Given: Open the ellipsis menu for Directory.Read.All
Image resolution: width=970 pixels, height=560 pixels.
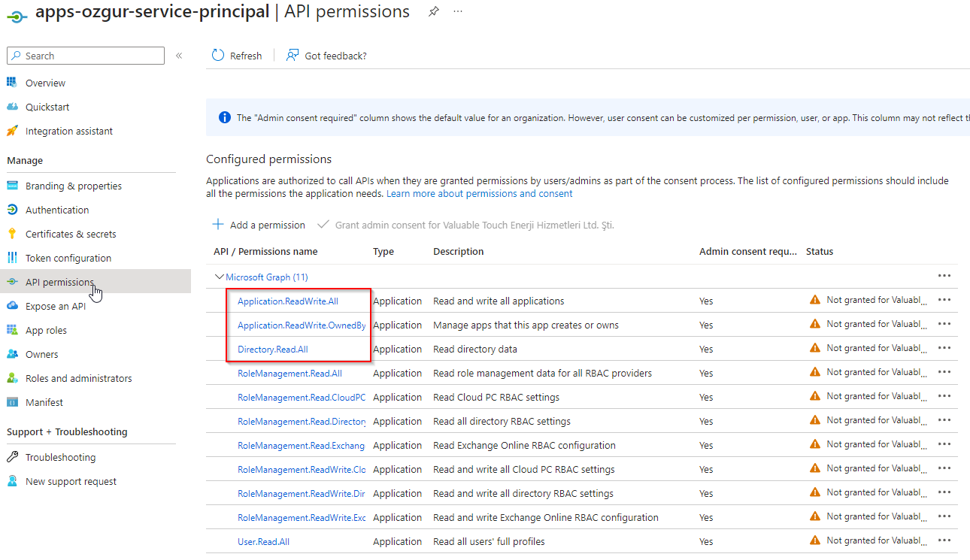Looking at the screenshot, I should (x=944, y=347).
